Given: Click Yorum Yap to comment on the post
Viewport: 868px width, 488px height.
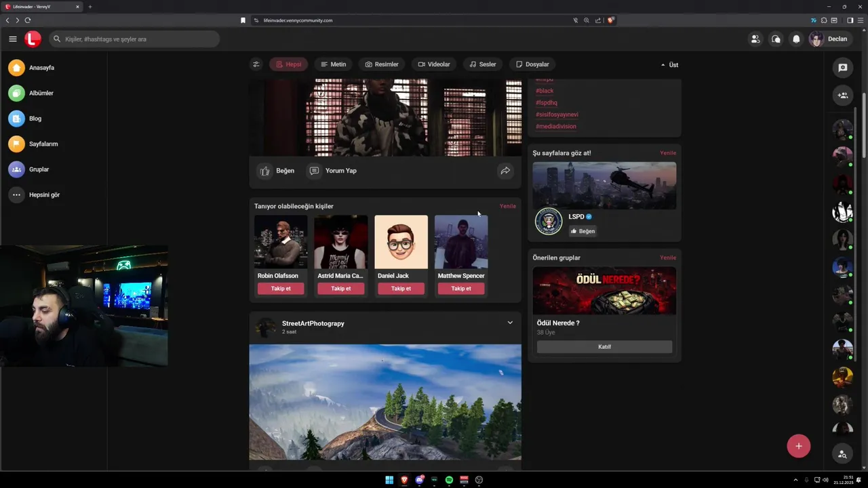Looking at the screenshot, I should coord(332,171).
